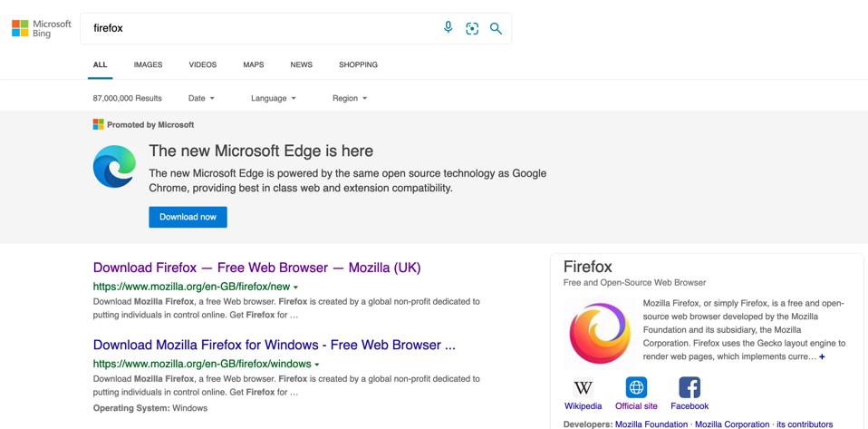The height and width of the screenshot is (429, 868).
Task: Open the Region filter dropdown
Action: click(350, 98)
